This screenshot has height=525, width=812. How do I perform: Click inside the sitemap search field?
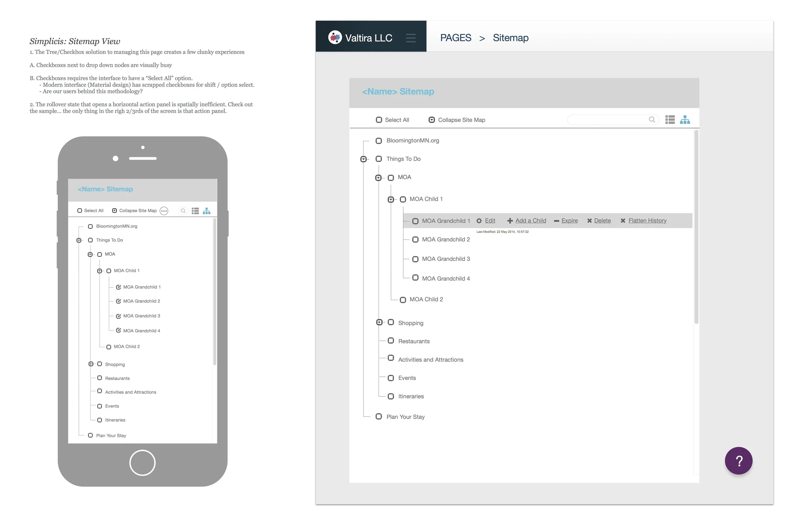(x=611, y=120)
